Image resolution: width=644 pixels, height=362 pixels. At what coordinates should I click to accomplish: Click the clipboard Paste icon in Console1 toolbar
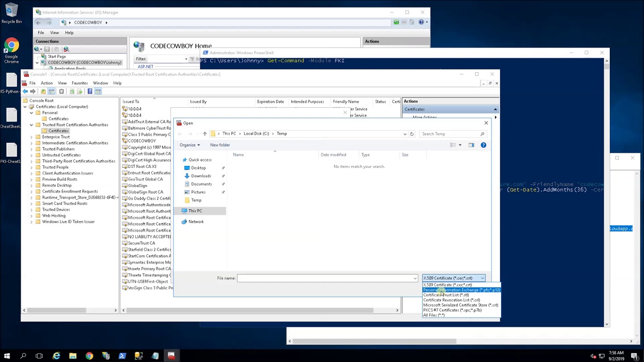(x=61, y=92)
